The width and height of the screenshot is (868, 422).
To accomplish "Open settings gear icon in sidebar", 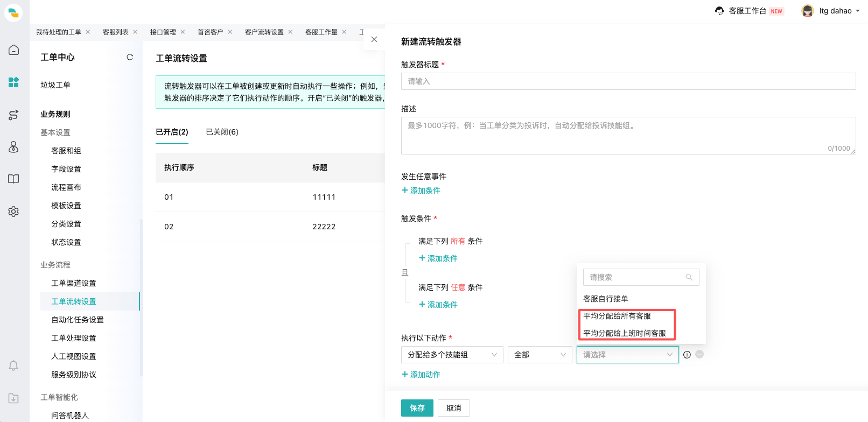I will (14, 212).
